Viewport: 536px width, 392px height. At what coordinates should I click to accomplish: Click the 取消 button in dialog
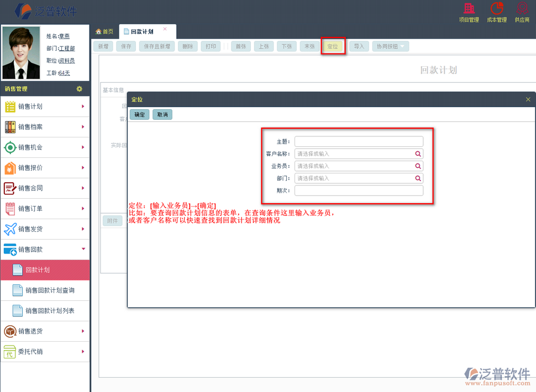click(x=162, y=115)
